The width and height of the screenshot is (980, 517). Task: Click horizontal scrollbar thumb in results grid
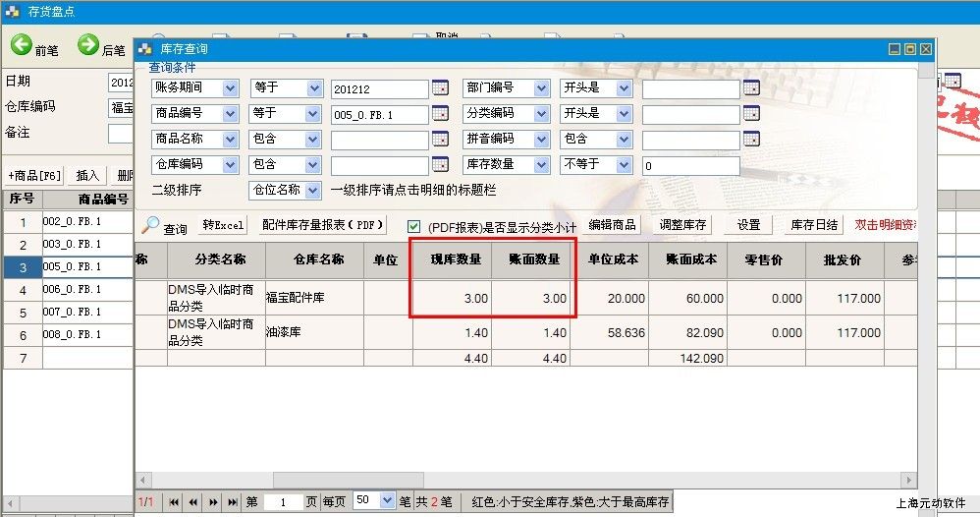(x=349, y=481)
